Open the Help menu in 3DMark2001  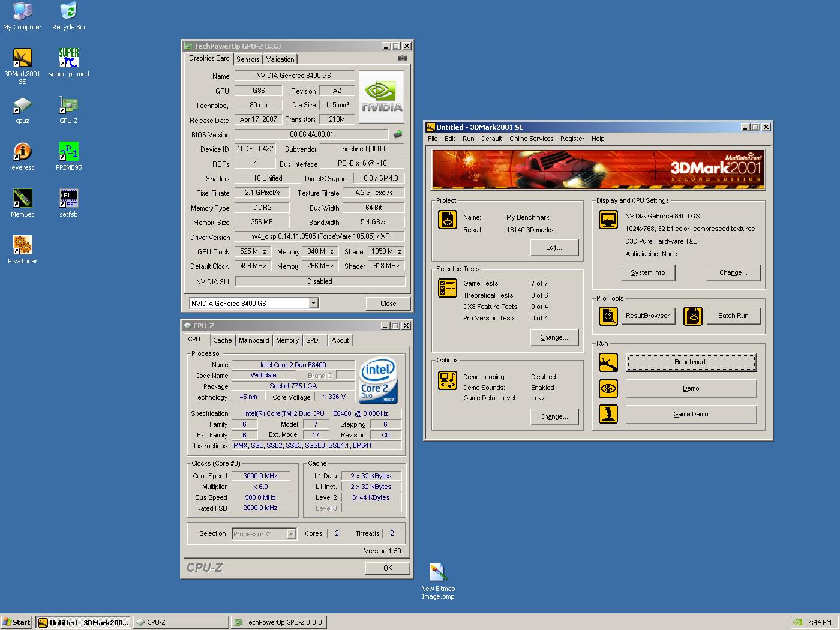[598, 139]
